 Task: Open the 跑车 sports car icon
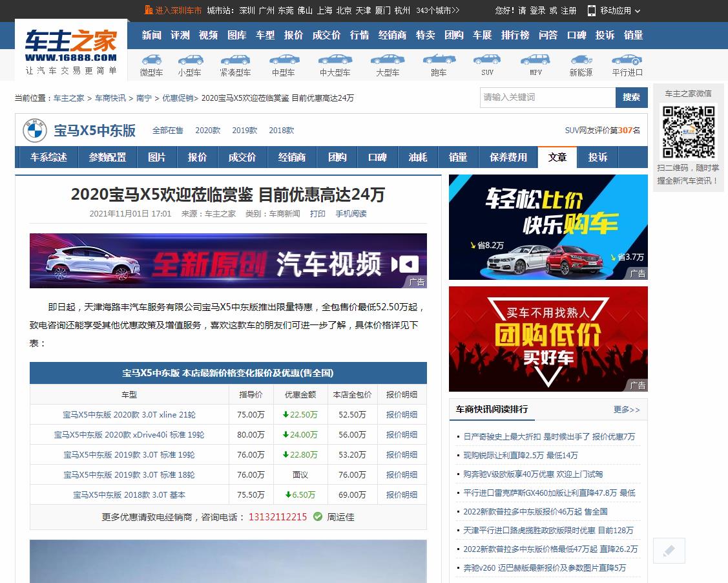(x=439, y=59)
